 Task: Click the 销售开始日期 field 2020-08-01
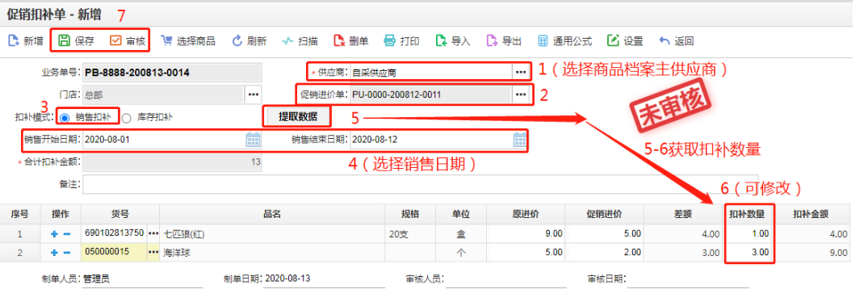[164, 140]
